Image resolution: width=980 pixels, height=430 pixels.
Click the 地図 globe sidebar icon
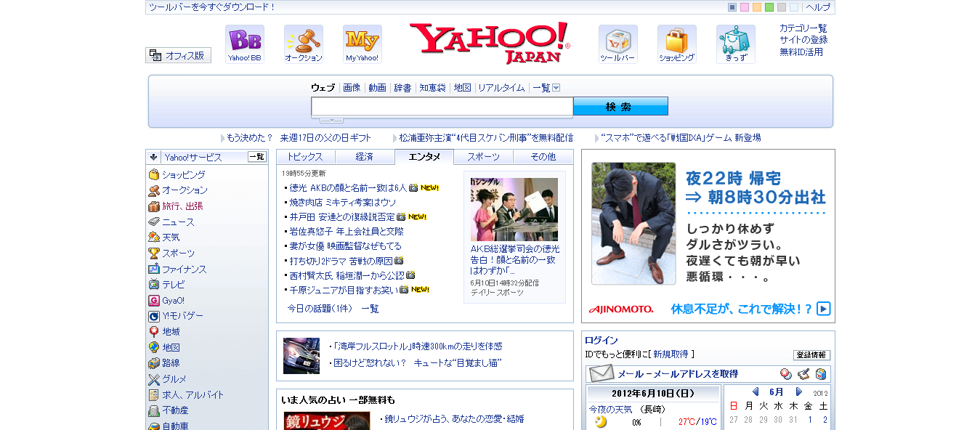click(154, 348)
